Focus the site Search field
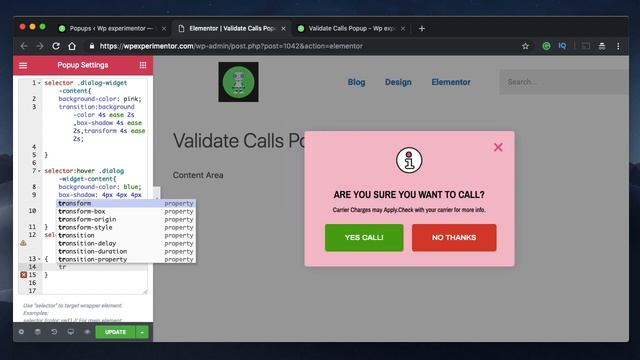Viewport: 640px width, 360px height. coord(564,82)
